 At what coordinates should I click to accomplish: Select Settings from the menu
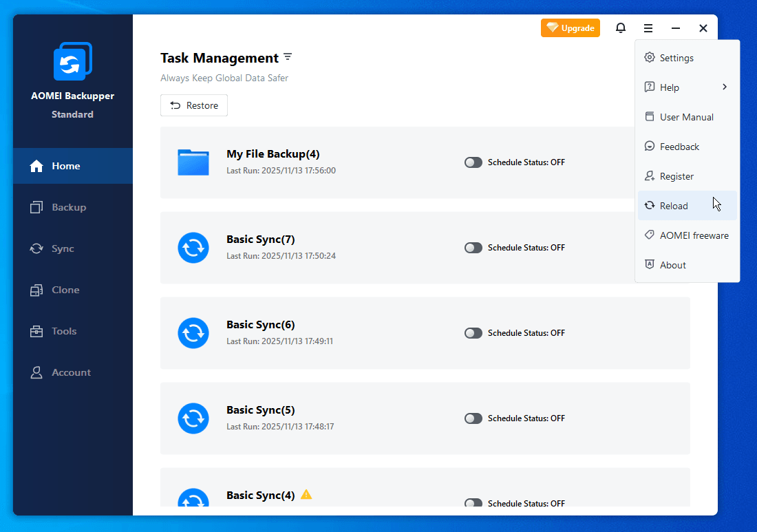pos(676,58)
